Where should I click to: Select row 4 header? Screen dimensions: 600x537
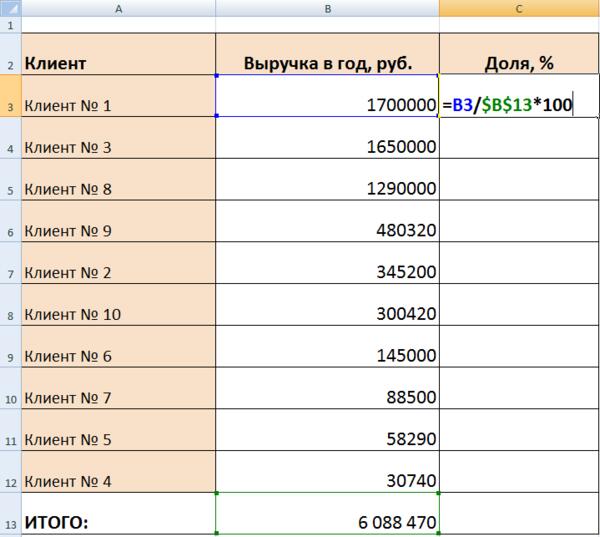10,138
